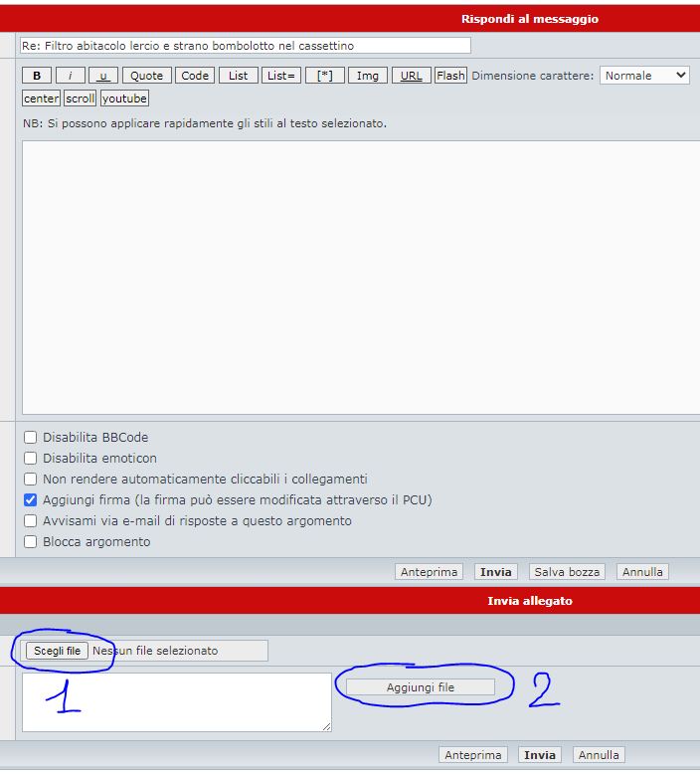Insert a URL link tag
The image size is (700, 775).
click(x=411, y=76)
